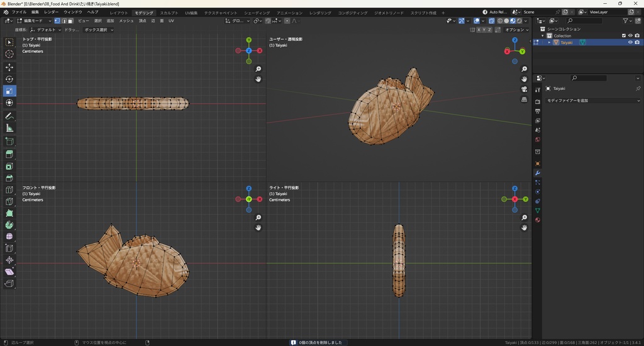Open the モディファイアーを追加 dropdown
Screen dimensions: 644x346
593,101
